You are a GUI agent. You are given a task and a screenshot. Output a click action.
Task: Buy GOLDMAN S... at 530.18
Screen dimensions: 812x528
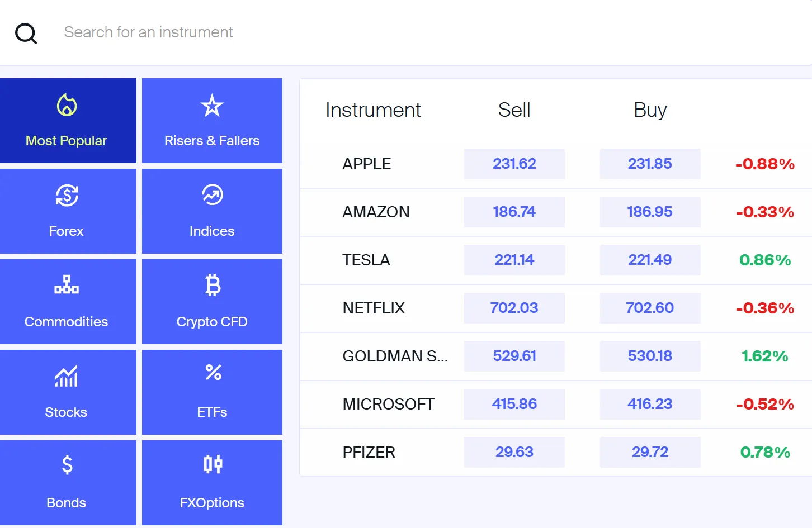(650, 356)
